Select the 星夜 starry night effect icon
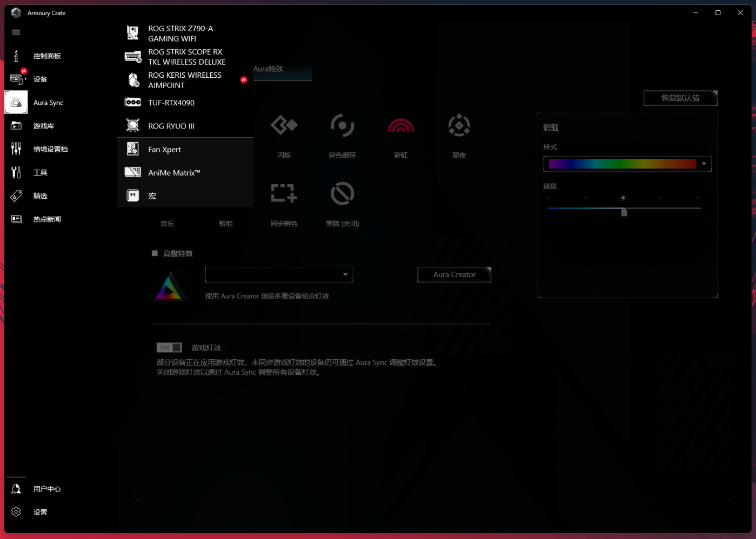 (x=459, y=126)
